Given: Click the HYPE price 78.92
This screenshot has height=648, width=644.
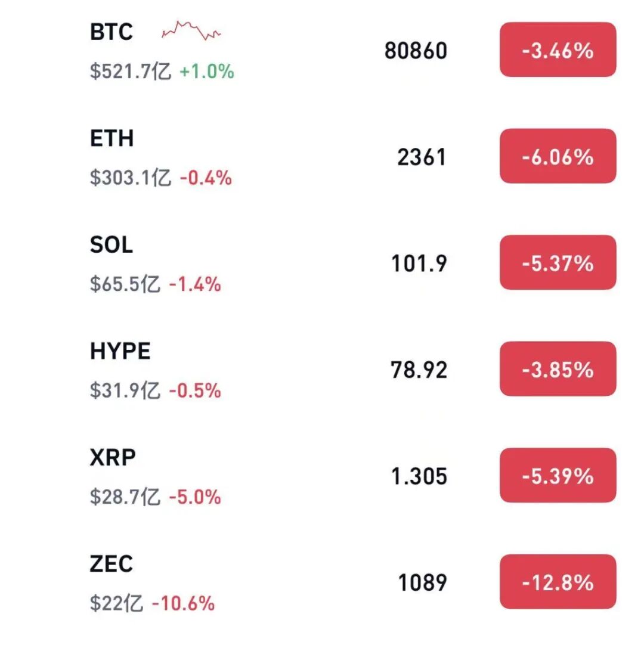Looking at the screenshot, I should pyautogui.click(x=419, y=370).
